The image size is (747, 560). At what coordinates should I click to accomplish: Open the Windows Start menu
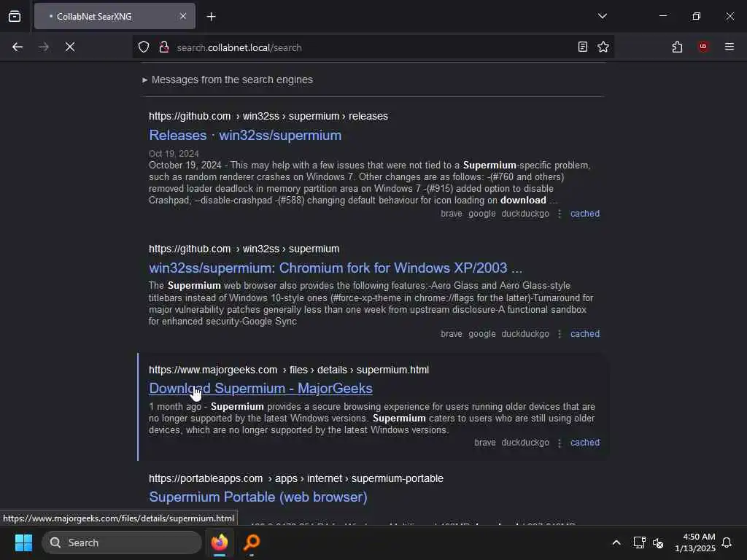[x=23, y=542]
